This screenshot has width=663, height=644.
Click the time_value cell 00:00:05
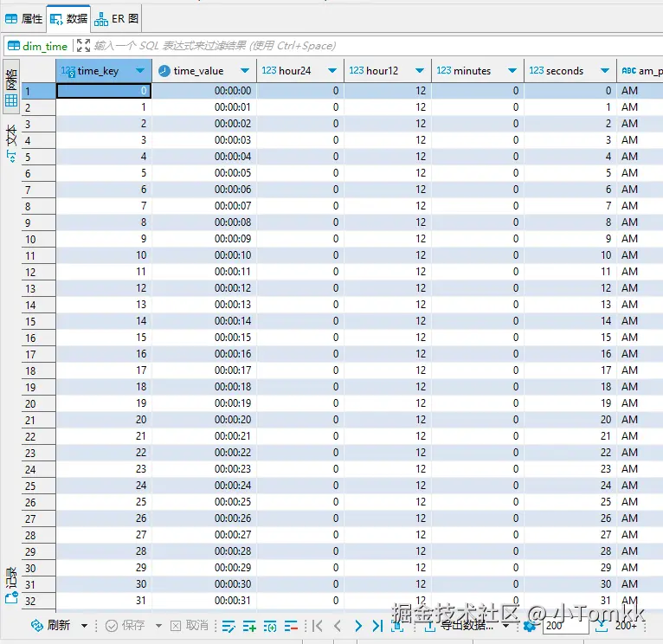click(204, 172)
